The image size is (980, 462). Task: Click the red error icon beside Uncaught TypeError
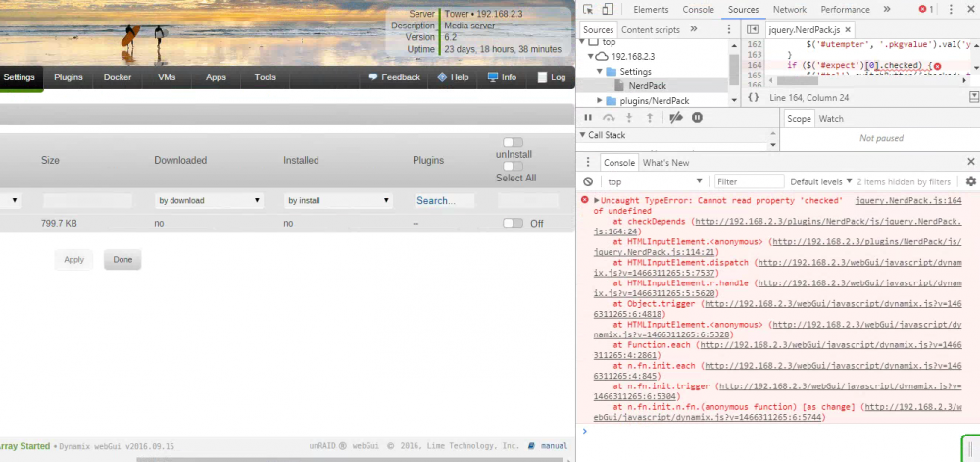click(585, 200)
